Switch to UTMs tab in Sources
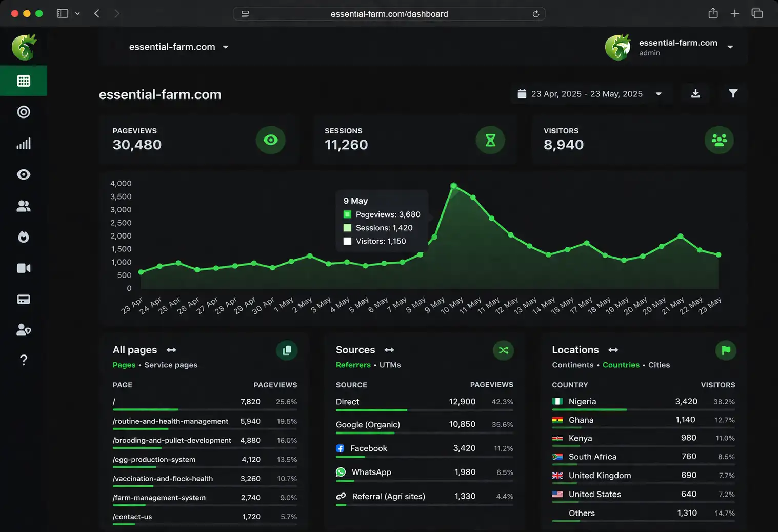Image resolution: width=778 pixels, height=532 pixels. pyautogui.click(x=390, y=365)
